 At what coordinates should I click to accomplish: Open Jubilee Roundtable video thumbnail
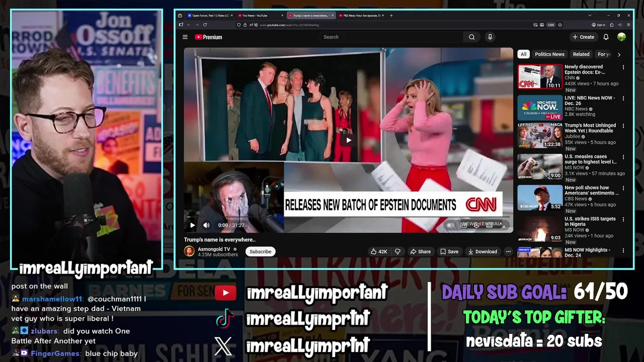[x=540, y=136]
